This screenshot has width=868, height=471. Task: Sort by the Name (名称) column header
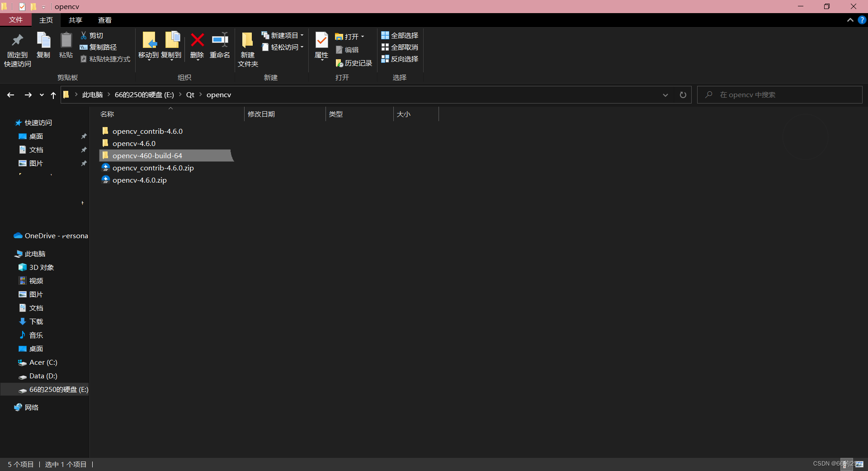click(171, 114)
